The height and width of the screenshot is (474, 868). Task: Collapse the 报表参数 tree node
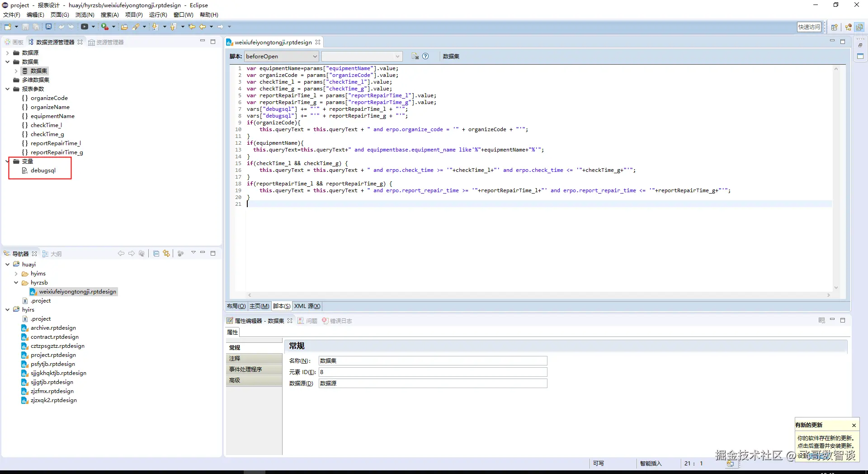(x=8, y=89)
